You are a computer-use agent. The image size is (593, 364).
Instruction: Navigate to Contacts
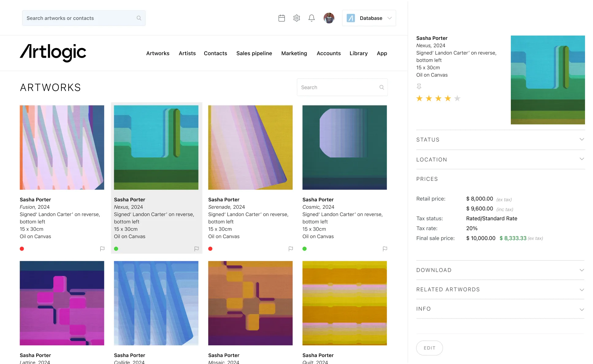tap(216, 53)
